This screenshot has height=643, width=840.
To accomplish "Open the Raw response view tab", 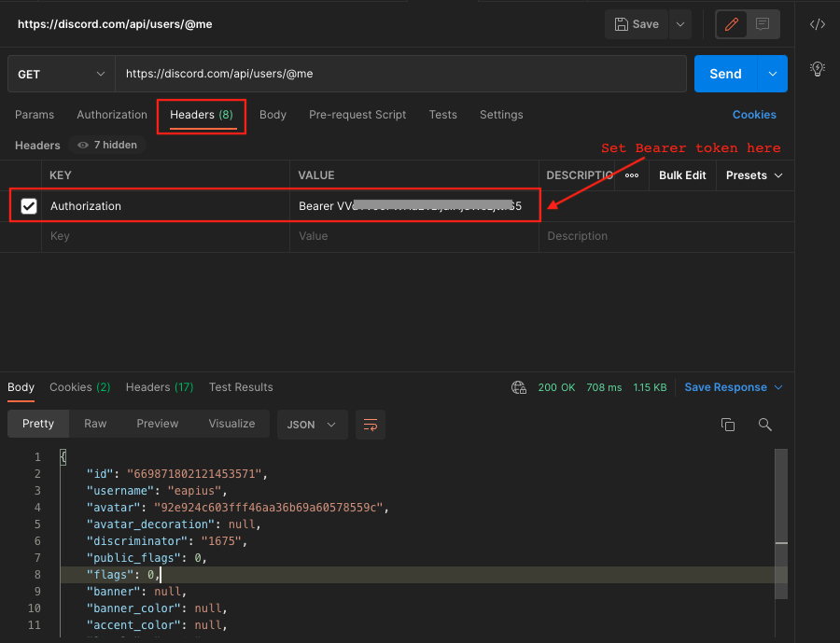I will coord(94,424).
